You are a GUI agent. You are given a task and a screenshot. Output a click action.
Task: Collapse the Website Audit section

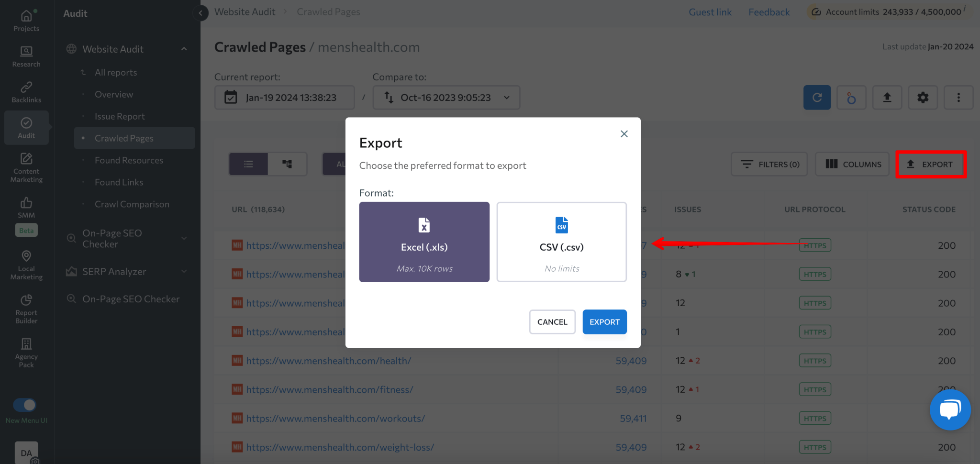click(x=184, y=48)
